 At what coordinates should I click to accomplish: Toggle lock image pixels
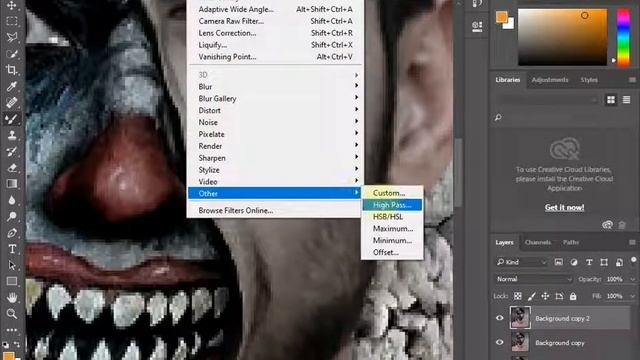(x=531, y=296)
